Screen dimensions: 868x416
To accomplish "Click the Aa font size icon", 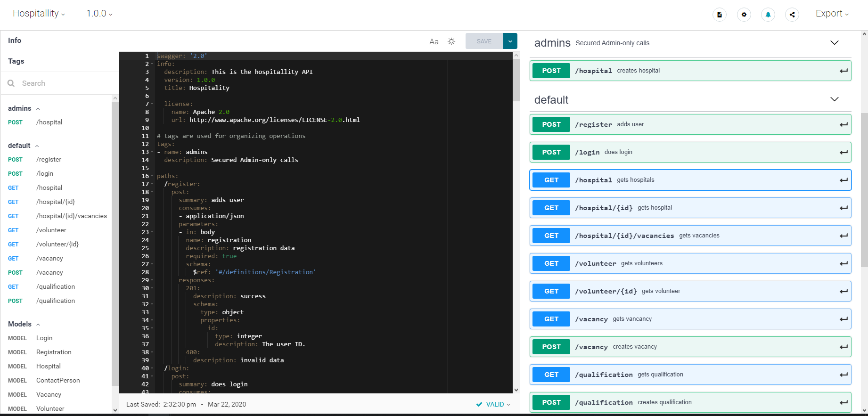I will click(434, 41).
